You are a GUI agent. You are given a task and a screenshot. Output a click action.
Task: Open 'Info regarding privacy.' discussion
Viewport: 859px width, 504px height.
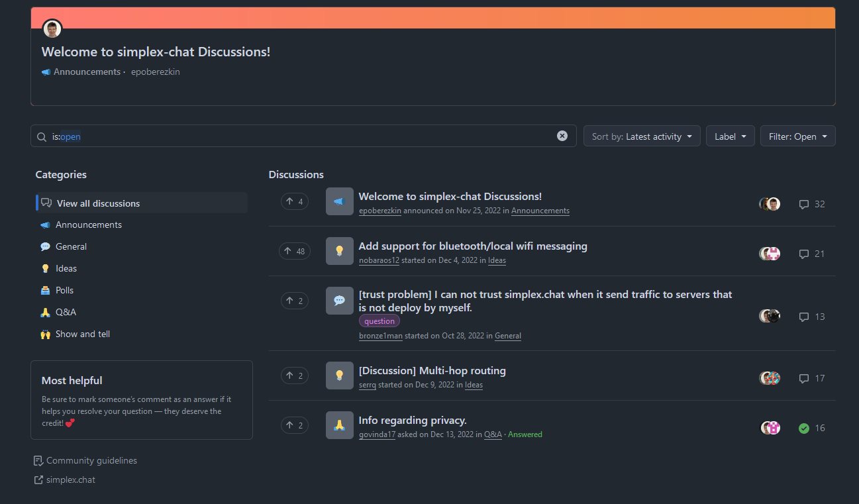(413, 420)
